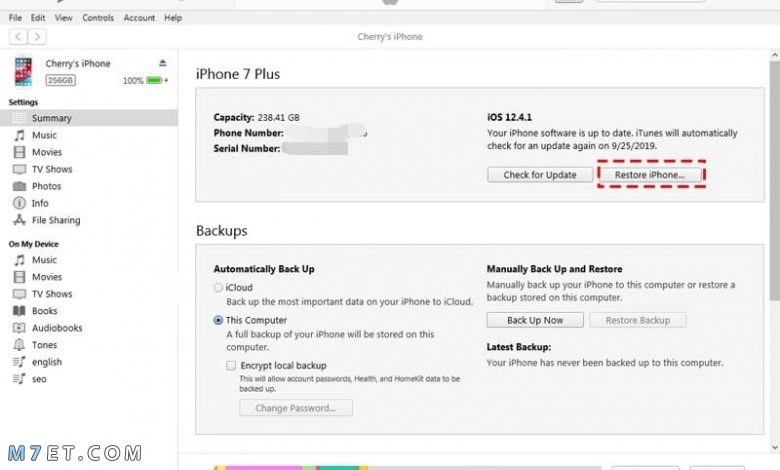Open the Account menu
The width and height of the screenshot is (780, 470).
(139, 18)
